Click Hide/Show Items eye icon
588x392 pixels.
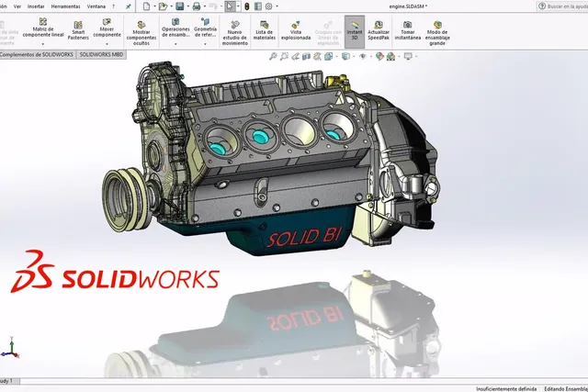pos(363,56)
